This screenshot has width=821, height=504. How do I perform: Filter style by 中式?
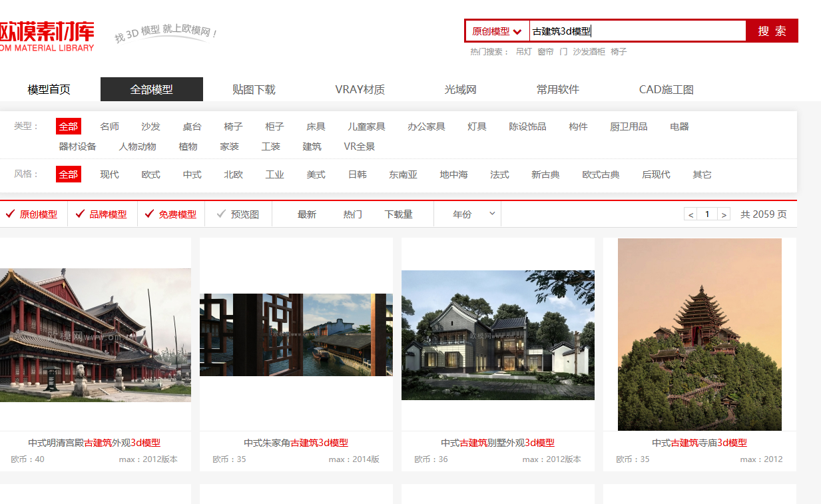(192, 174)
